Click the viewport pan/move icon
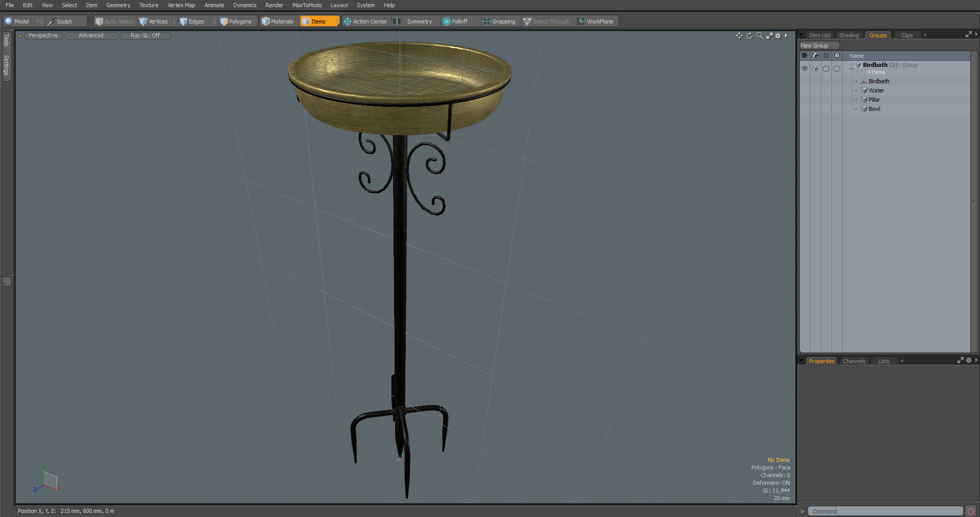Screen dimensions: 980x517 point(739,36)
